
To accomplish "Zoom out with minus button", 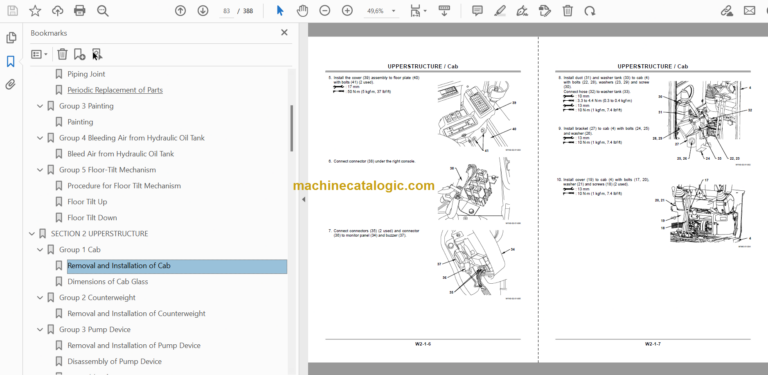I will [325, 10].
